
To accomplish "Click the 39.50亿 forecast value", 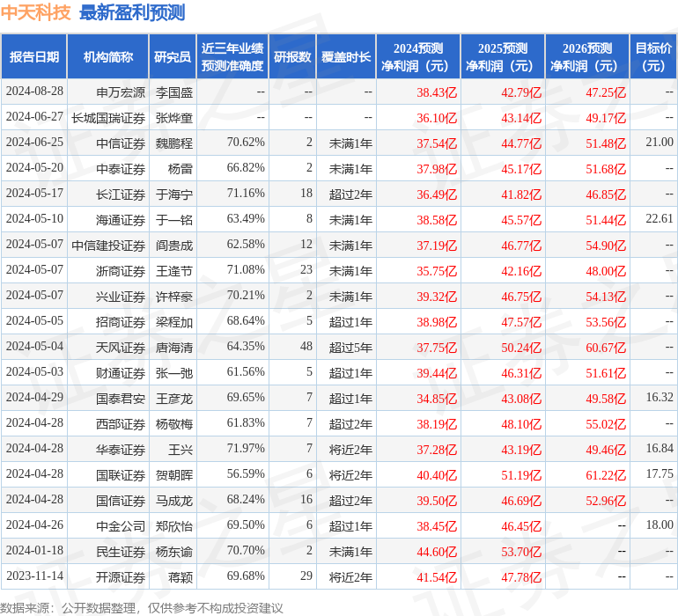I will click(437, 500).
